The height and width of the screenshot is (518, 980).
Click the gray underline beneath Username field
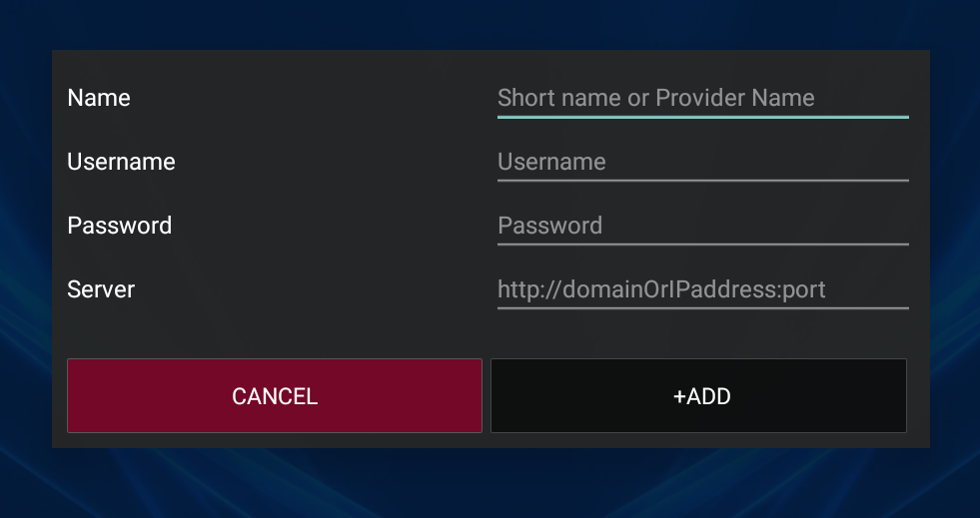tap(702, 181)
